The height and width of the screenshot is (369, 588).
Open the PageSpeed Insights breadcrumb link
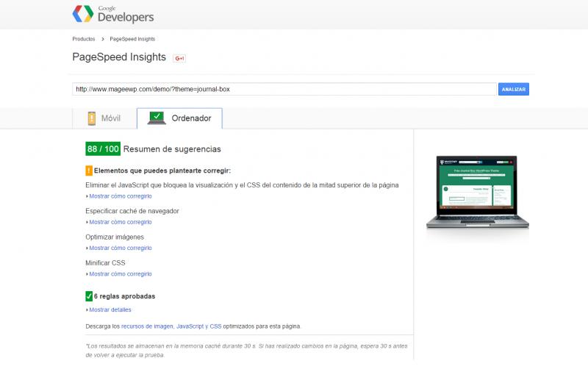tap(132, 39)
